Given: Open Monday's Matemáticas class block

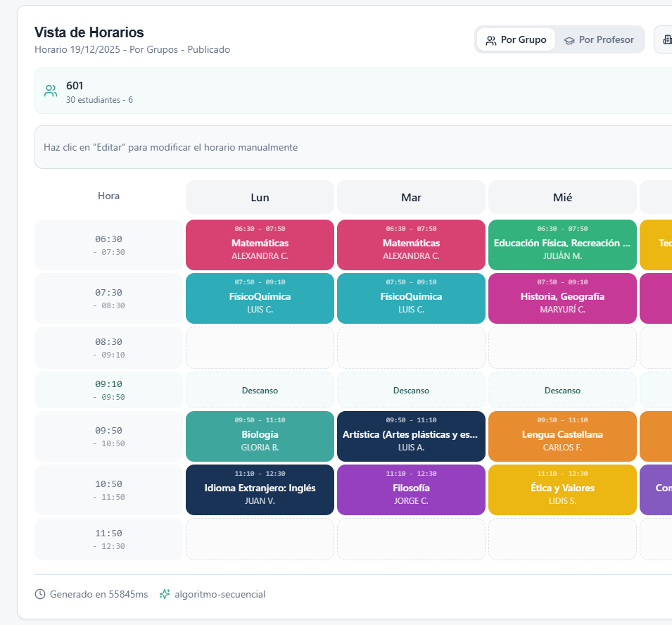Looking at the screenshot, I should coord(259,245).
